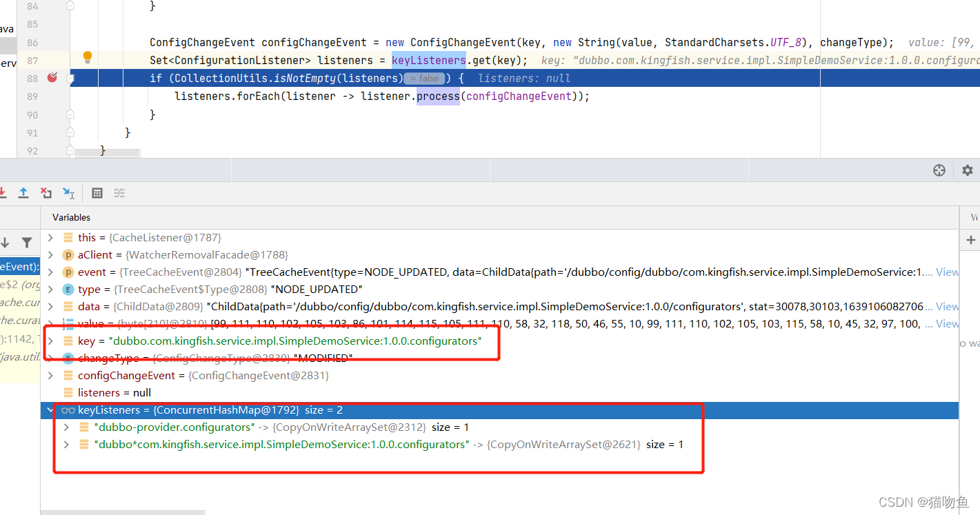Click the crosshair target icon in debug panel header
Viewport: 980px width, 515px height.
tap(939, 170)
